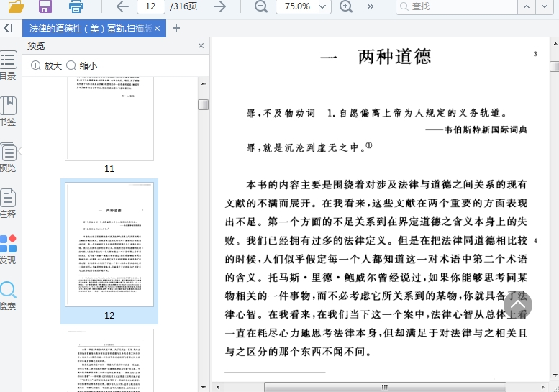The image size is (559, 392).
Task: Click the total page count text /316页
Action: (x=183, y=6)
